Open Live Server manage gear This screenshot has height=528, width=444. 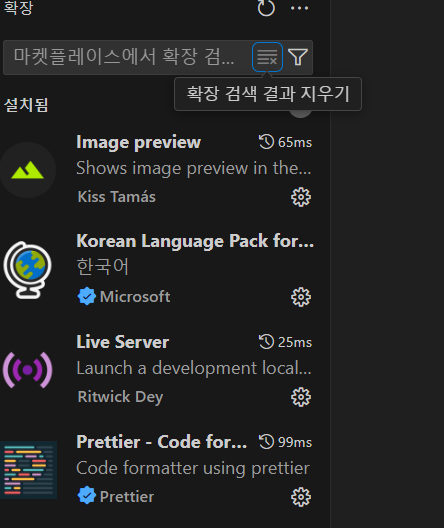(x=301, y=397)
